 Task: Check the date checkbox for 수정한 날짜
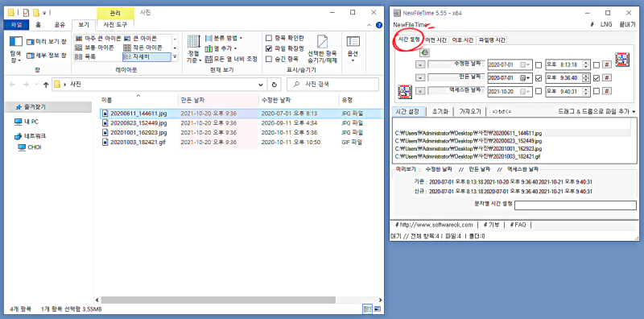pos(539,65)
